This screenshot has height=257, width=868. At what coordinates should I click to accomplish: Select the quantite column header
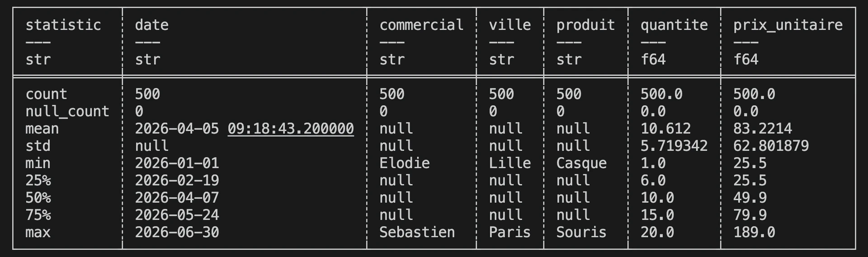tap(674, 25)
